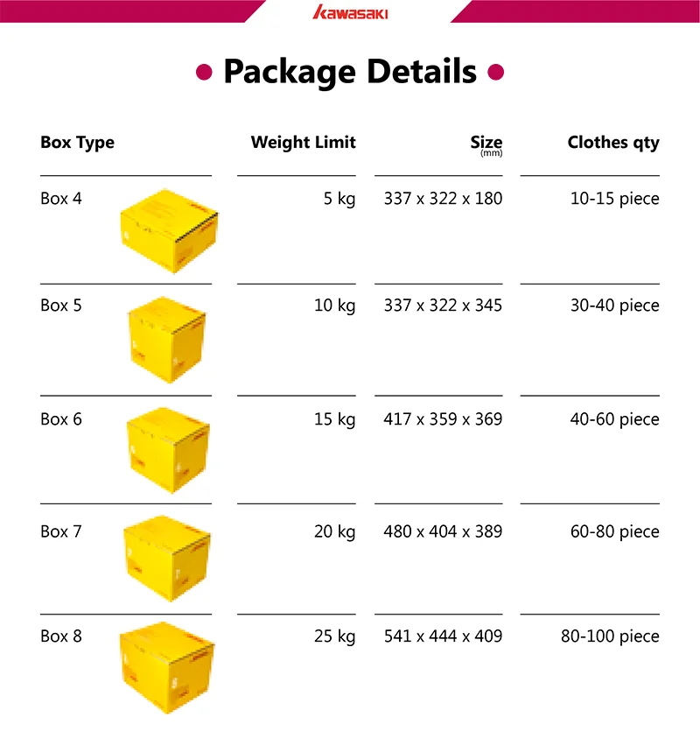Click the Package Details heading

pos(350,72)
